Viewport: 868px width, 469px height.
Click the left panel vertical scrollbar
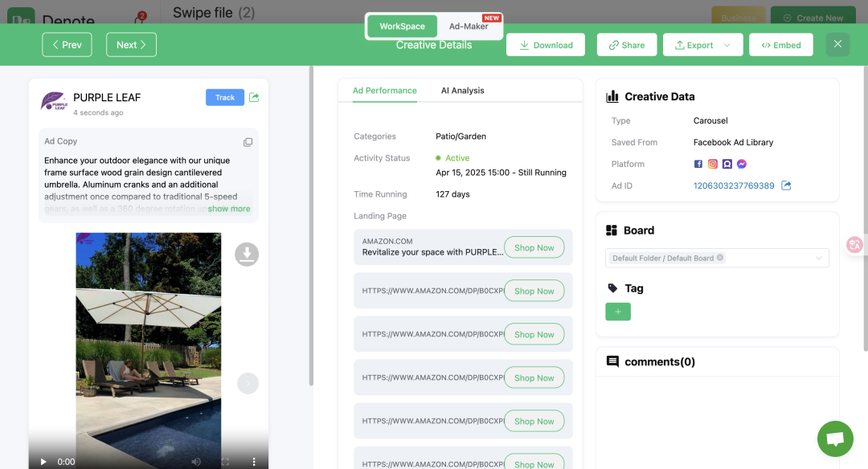point(311,226)
